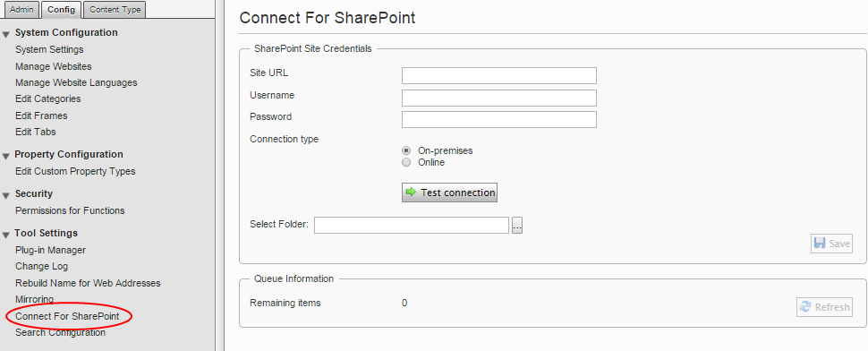Select the Config tab
This screenshot has height=351, width=868.
point(62,10)
